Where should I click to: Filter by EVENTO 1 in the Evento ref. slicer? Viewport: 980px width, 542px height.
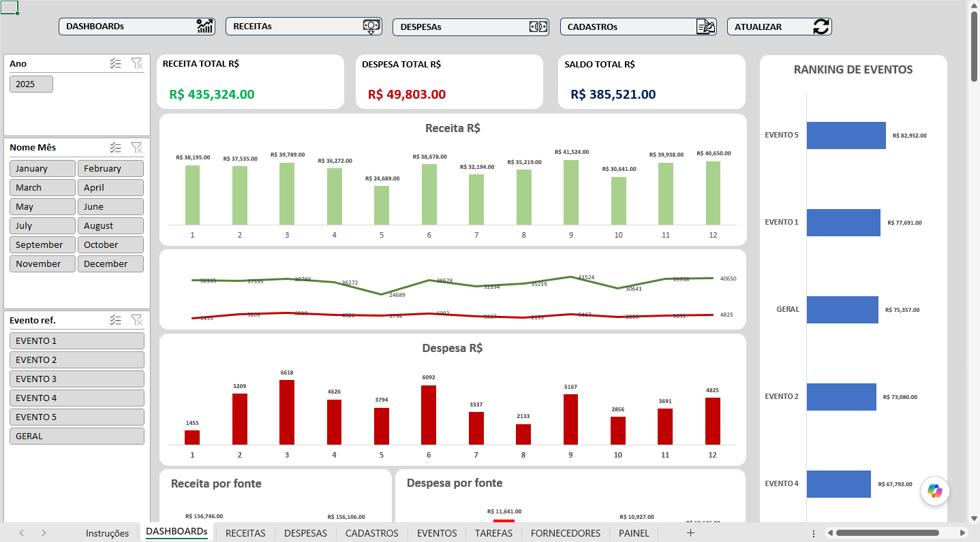point(77,340)
